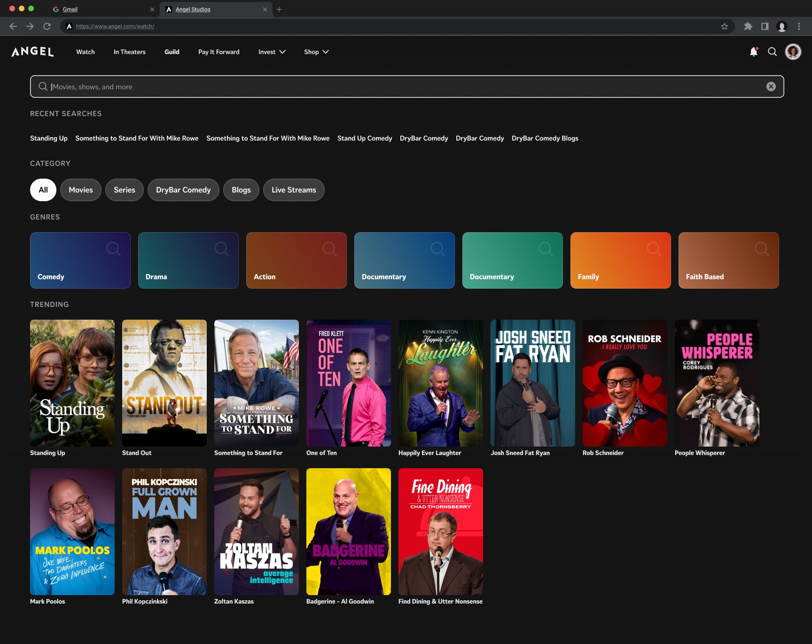Open Josh Sneed Fat Ryan poster

(533, 383)
